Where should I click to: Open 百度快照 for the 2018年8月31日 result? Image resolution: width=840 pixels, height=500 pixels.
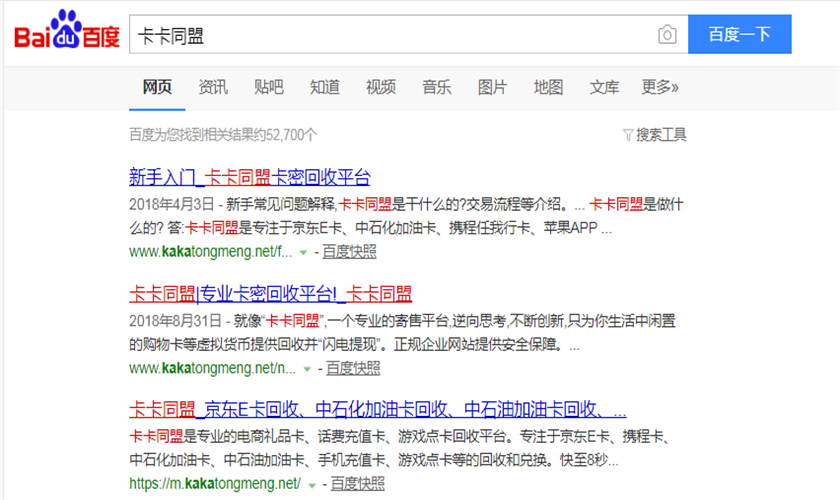coord(353,368)
